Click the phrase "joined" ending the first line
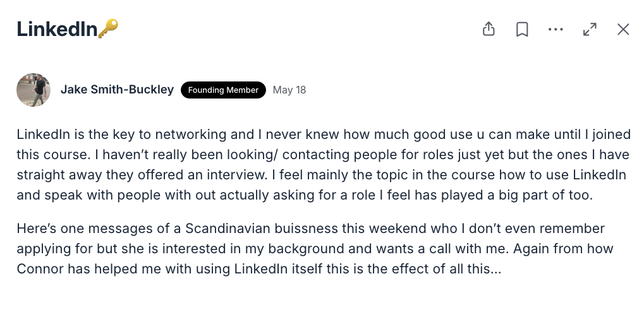644x317 pixels. [611, 135]
